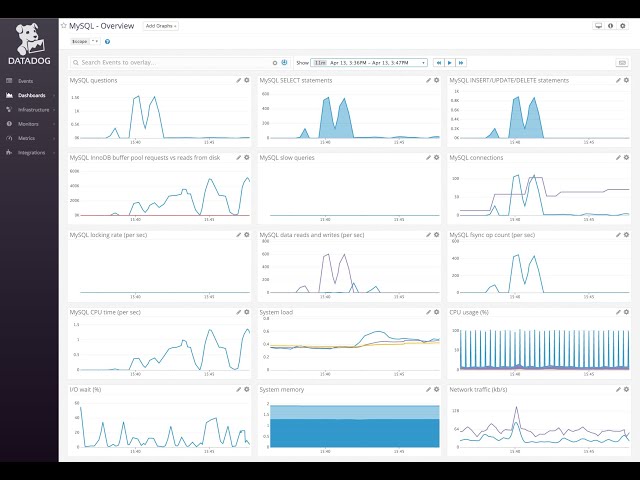Edit the MySQL fsync op count graph
Image resolution: width=640 pixels, height=480 pixels.
618,235
